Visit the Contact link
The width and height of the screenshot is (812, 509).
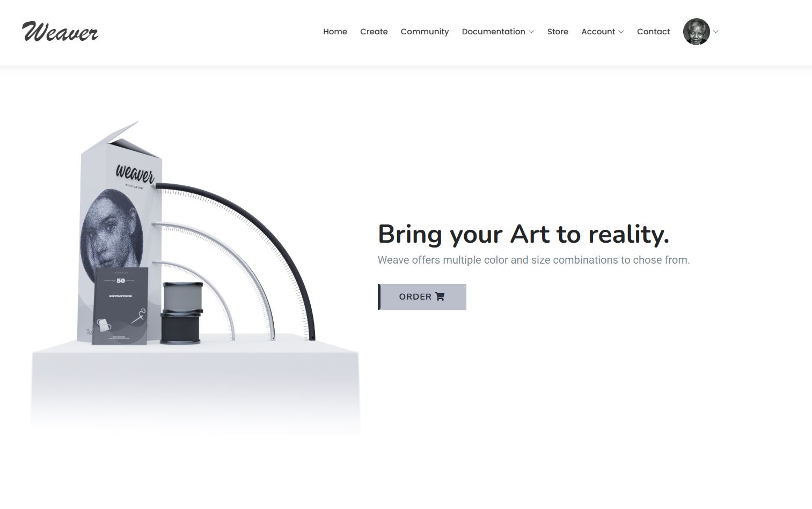point(653,32)
